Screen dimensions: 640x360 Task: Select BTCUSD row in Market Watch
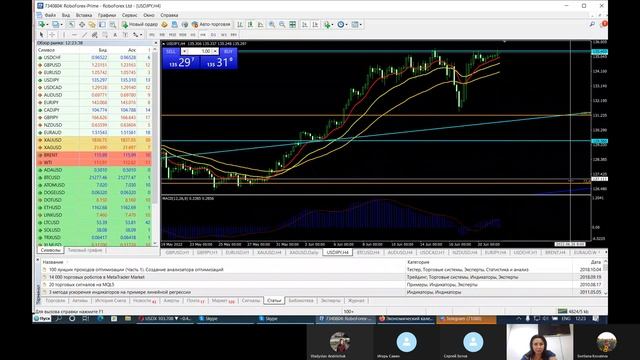(94, 178)
